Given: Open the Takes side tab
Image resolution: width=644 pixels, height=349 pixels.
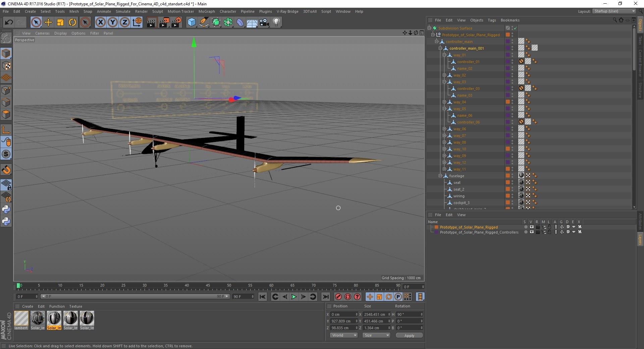Looking at the screenshot, I should point(640,40).
